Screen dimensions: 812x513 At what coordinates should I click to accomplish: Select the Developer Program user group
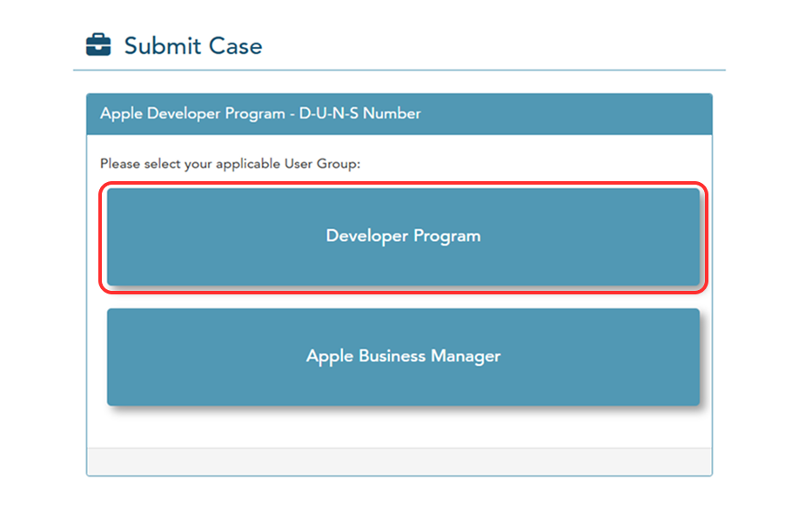[403, 236]
